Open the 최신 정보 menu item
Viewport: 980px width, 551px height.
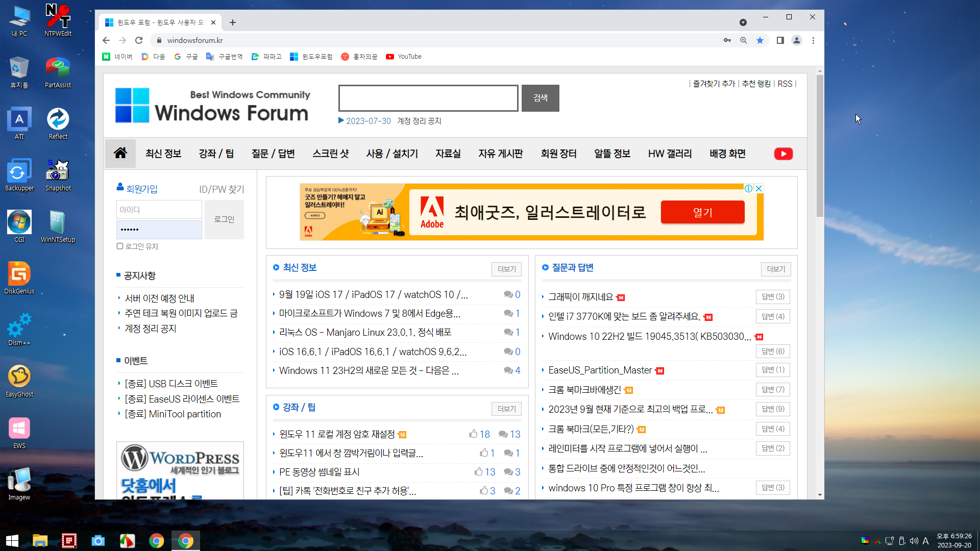pos(163,154)
